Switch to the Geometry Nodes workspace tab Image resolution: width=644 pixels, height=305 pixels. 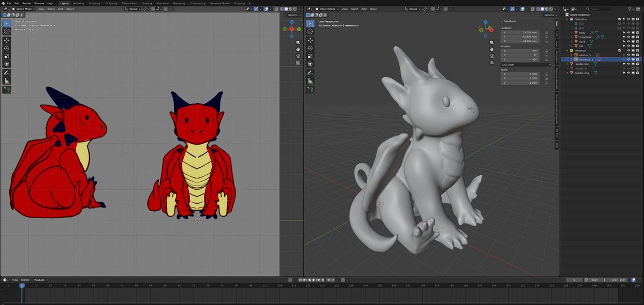point(219,3)
